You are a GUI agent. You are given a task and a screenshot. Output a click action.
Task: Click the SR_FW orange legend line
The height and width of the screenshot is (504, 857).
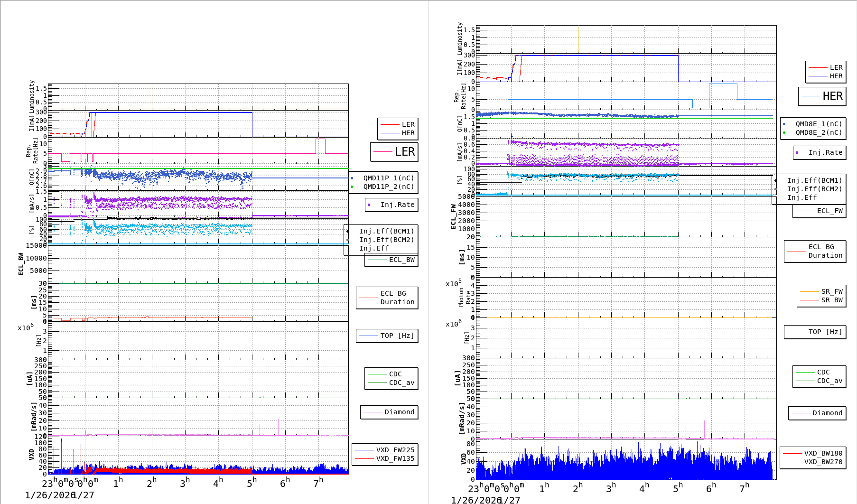click(x=809, y=291)
